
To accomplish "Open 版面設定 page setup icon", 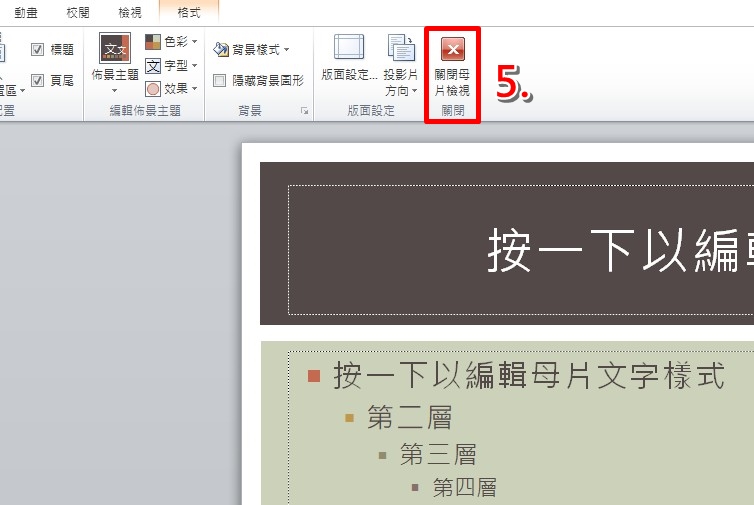I will point(349,58).
